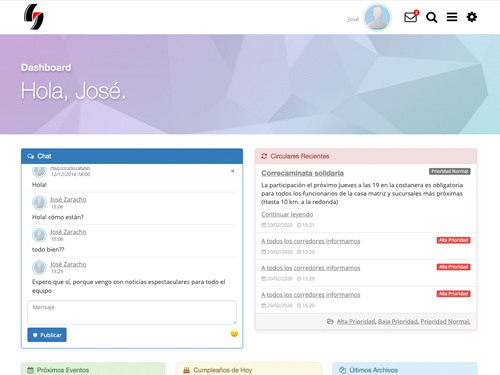This screenshot has height=375, width=500.
Task: Click the José username in header
Action: click(x=353, y=19)
